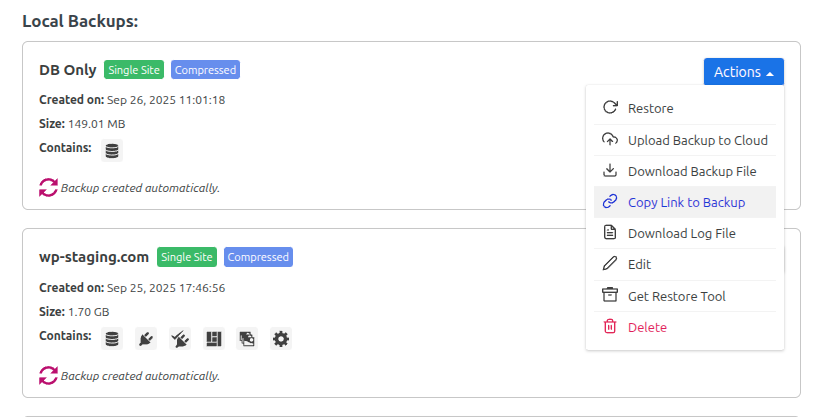822x417 pixels.
Task: Click the automatic backup sync icon under DB Only
Action: 48,187
